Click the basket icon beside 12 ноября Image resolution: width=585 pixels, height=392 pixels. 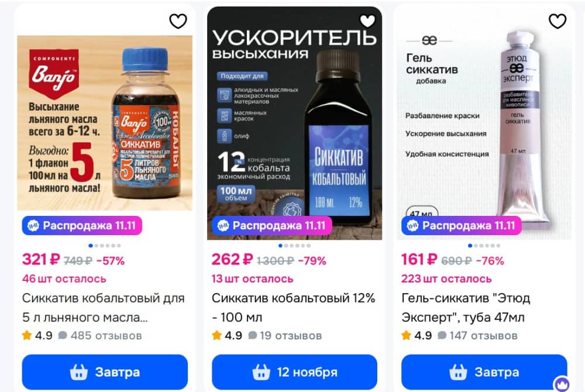click(x=261, y=372)
